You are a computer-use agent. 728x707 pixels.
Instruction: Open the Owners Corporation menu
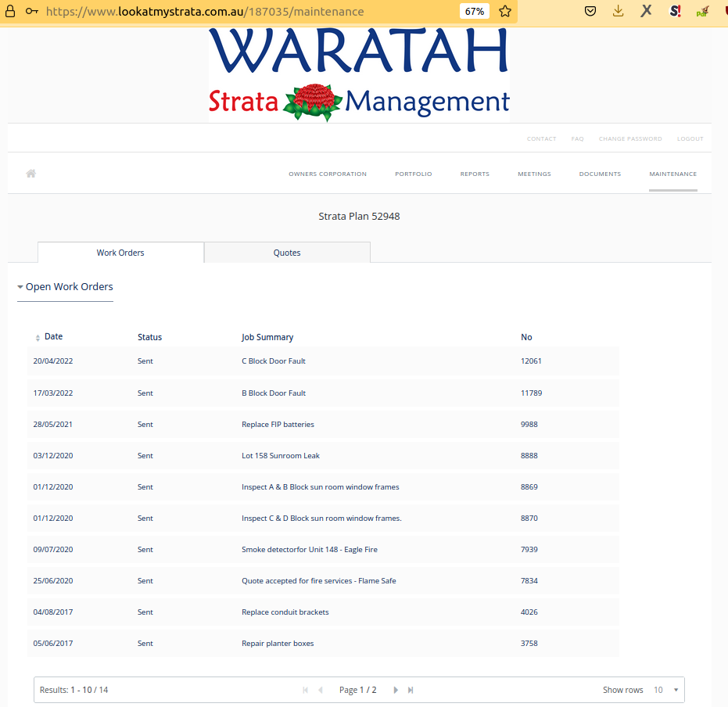point(328,174)
